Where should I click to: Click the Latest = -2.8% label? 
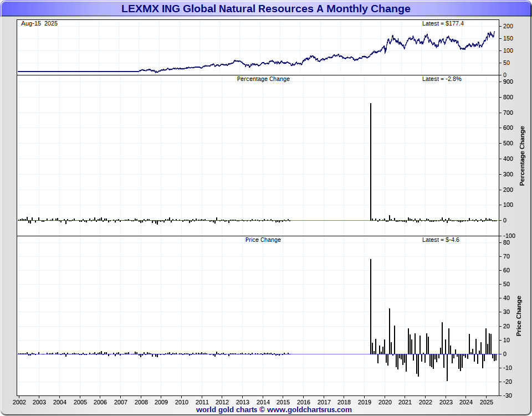[442, 79]
